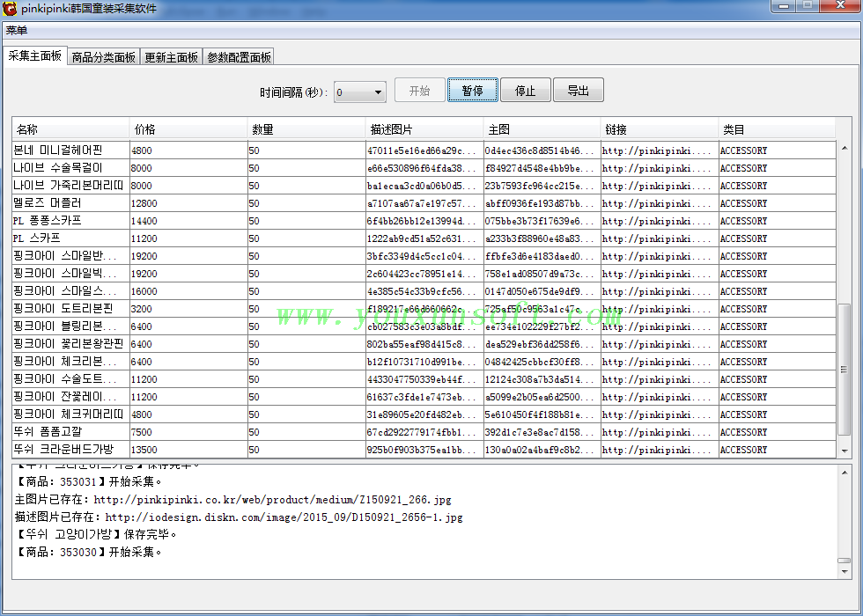This screenshot has height=616, width=863.
Task: Click main image cell 0147d050e675de9df9...
Action: tap(542, 291)
